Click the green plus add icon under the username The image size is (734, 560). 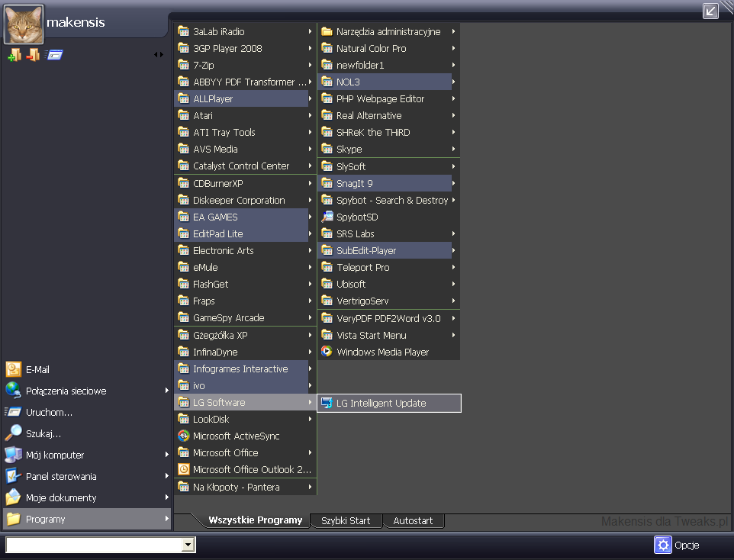[14, 55]
